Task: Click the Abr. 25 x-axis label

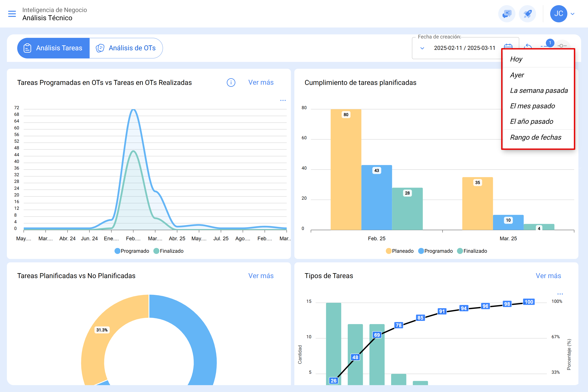Action: coord(177,239)
